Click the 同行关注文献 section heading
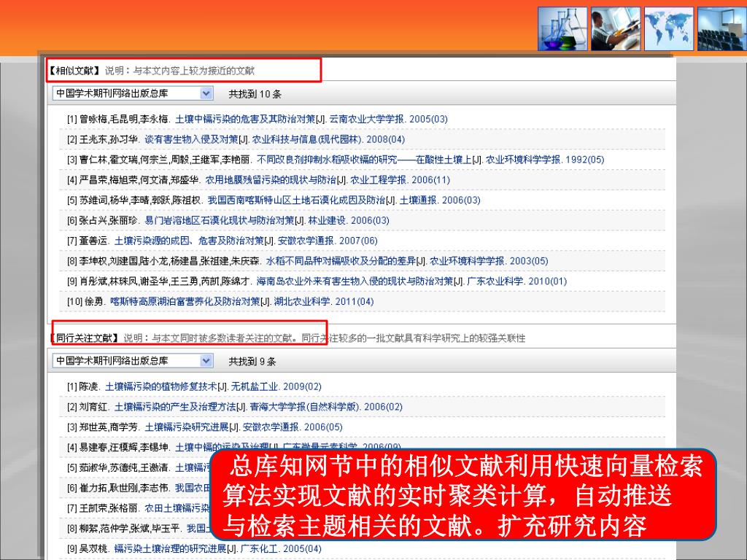This screenshot has width=747, height=560. tap(85, 338)
